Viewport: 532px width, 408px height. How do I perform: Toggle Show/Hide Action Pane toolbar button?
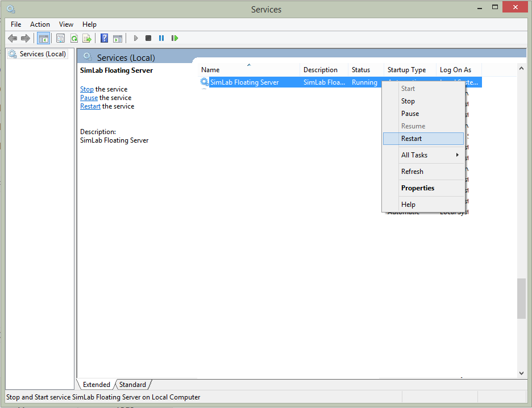(x=118, y=38)
